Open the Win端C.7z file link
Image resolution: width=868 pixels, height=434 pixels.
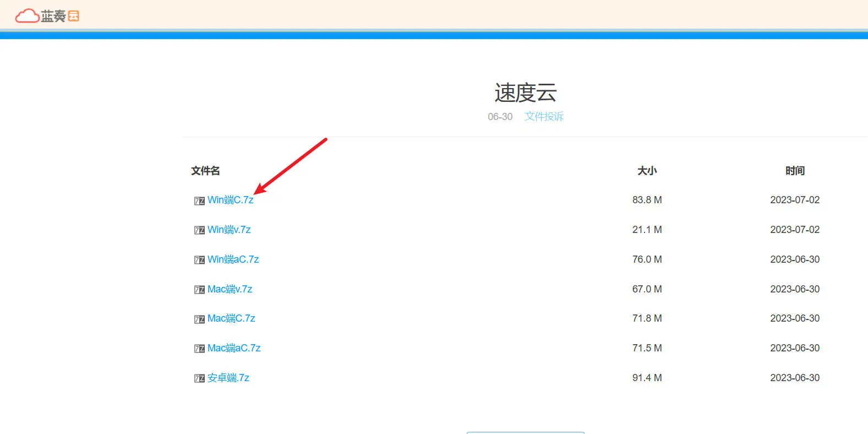pos(231,200)
